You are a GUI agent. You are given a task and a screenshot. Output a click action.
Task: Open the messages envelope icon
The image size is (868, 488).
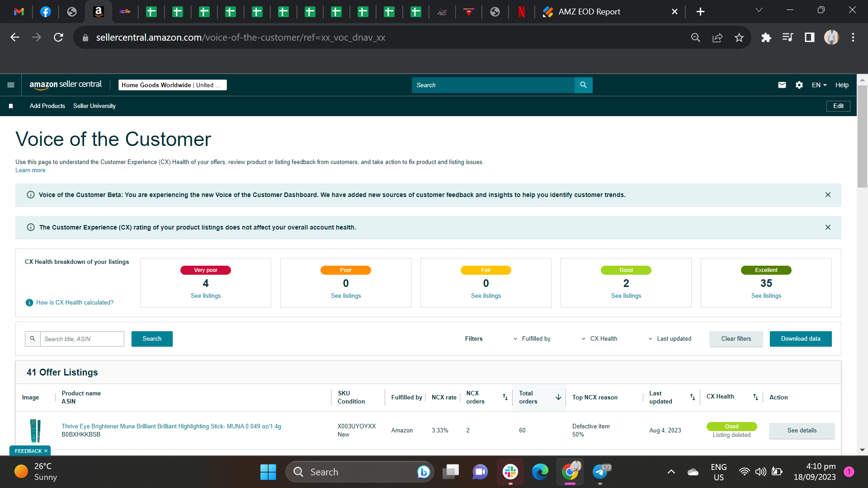pyautogui.click(x=782, y=85)
